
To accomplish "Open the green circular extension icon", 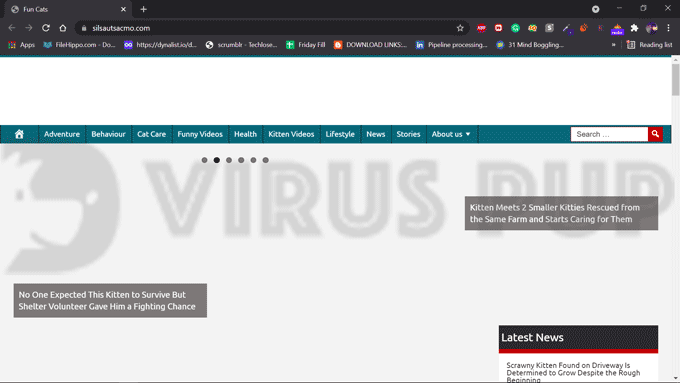I will 515,28.
